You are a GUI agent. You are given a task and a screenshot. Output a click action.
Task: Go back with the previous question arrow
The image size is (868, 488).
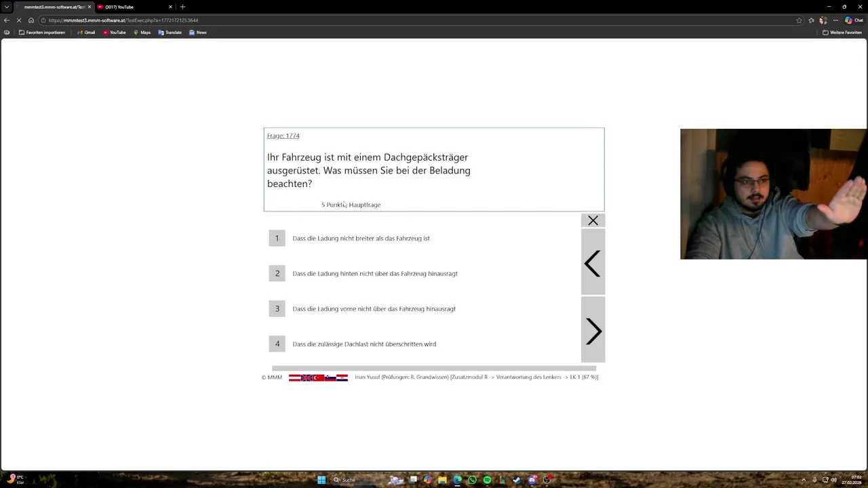click(x=593, y=263)
